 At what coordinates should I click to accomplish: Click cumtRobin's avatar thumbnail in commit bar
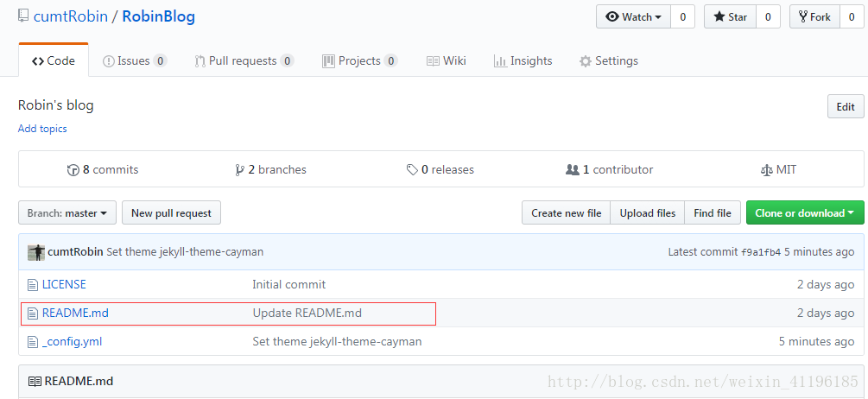click(36, 252)
